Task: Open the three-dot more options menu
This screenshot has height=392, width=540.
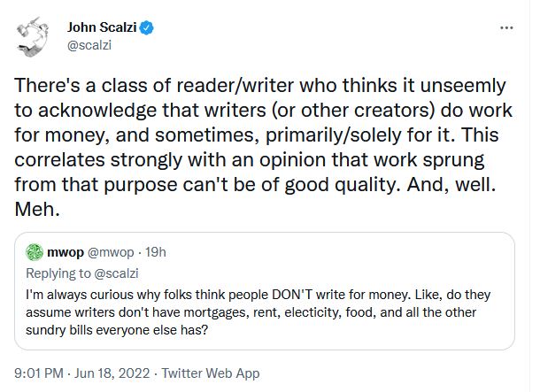Action: click(506, 27)
